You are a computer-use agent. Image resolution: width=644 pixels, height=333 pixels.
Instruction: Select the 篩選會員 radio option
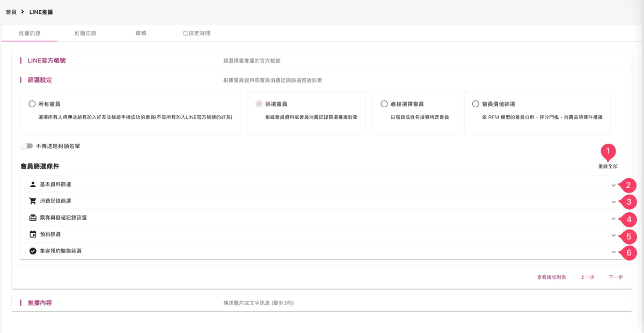pyautogui.click(x=259, y=104)
